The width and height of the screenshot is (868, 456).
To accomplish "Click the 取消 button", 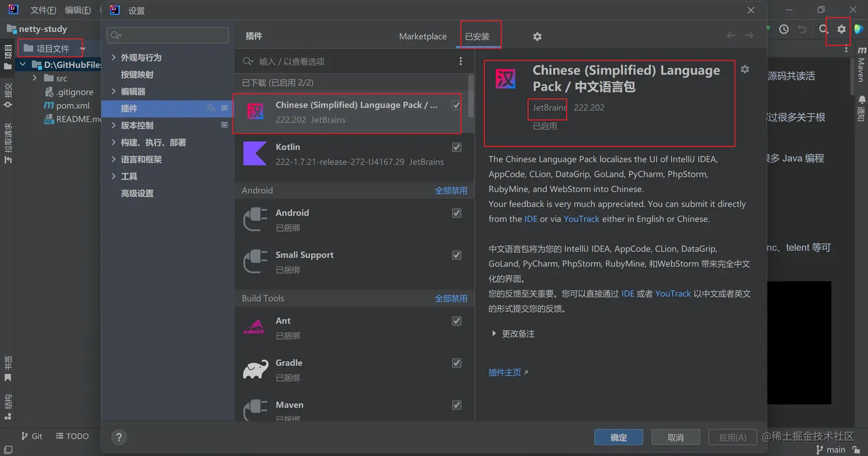I will click(x=676, y=437).
